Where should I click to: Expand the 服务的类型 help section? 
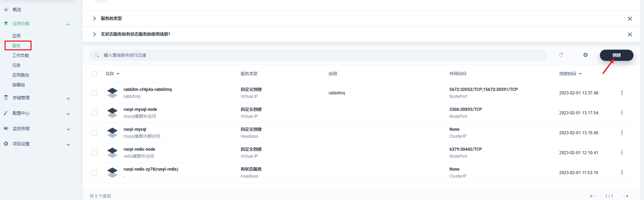tap(95, 19)
